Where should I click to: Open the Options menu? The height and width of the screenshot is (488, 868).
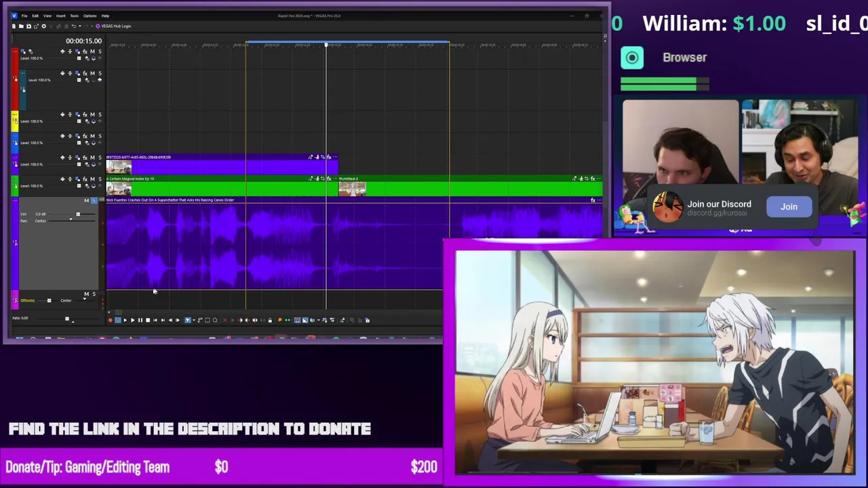(x=90, y=16)
